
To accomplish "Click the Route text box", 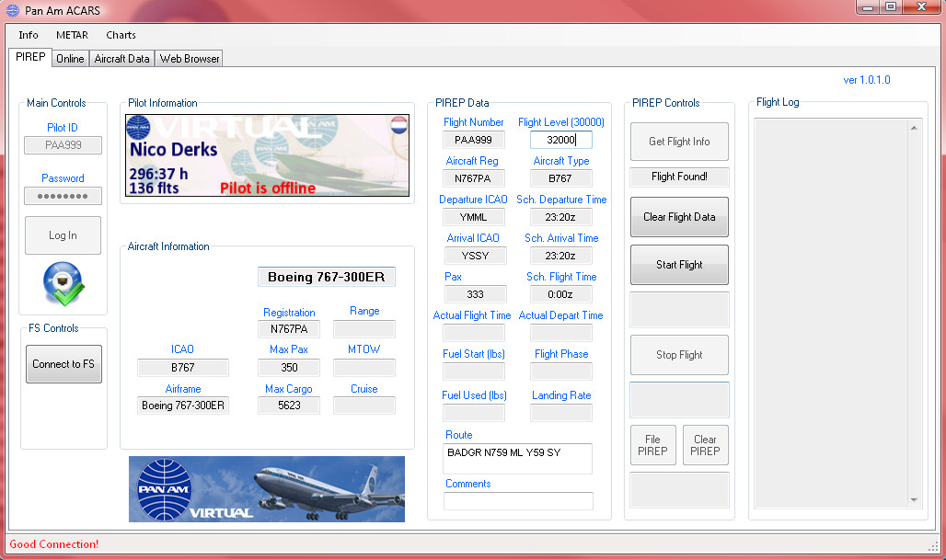I will 518,459.
